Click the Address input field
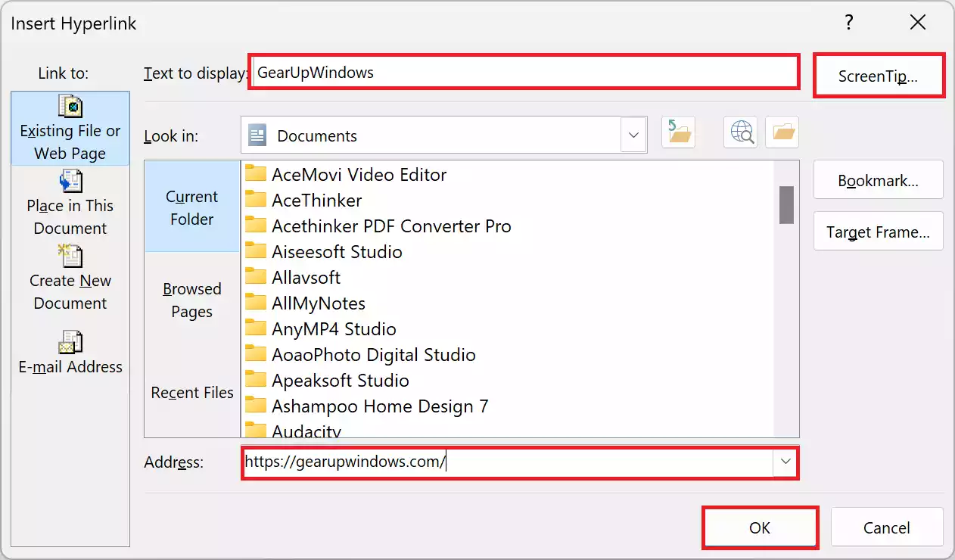This screenshot has height=560, width=955. point(508,461)
